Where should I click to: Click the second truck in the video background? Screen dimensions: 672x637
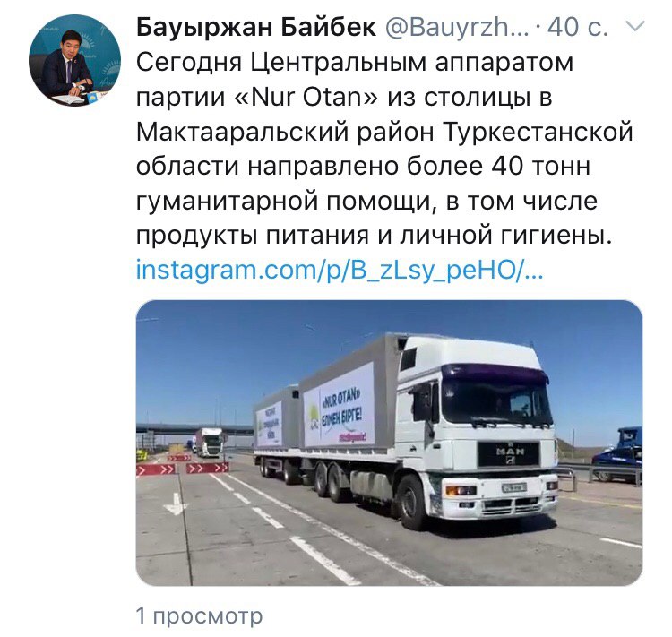click(x=209, y=443)
